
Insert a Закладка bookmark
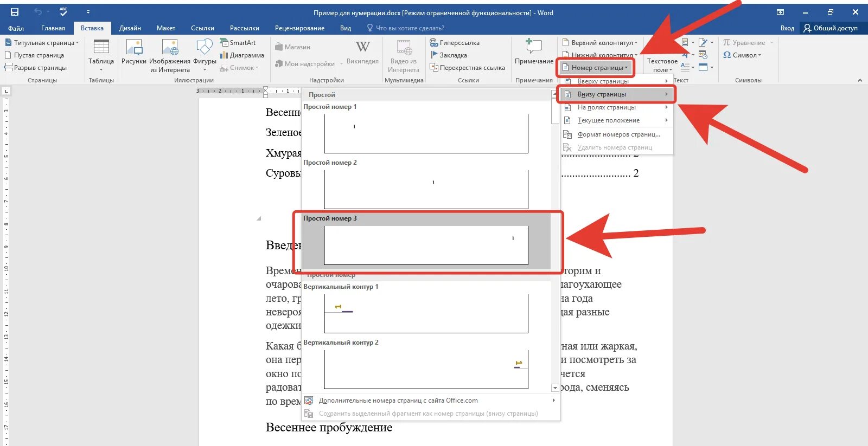[x=449, y=55]
